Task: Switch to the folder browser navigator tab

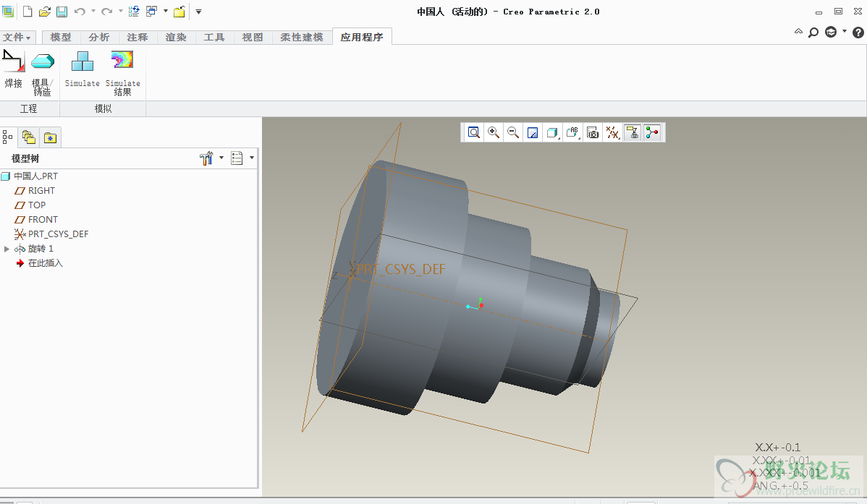Action: click(x=29, y=137)
